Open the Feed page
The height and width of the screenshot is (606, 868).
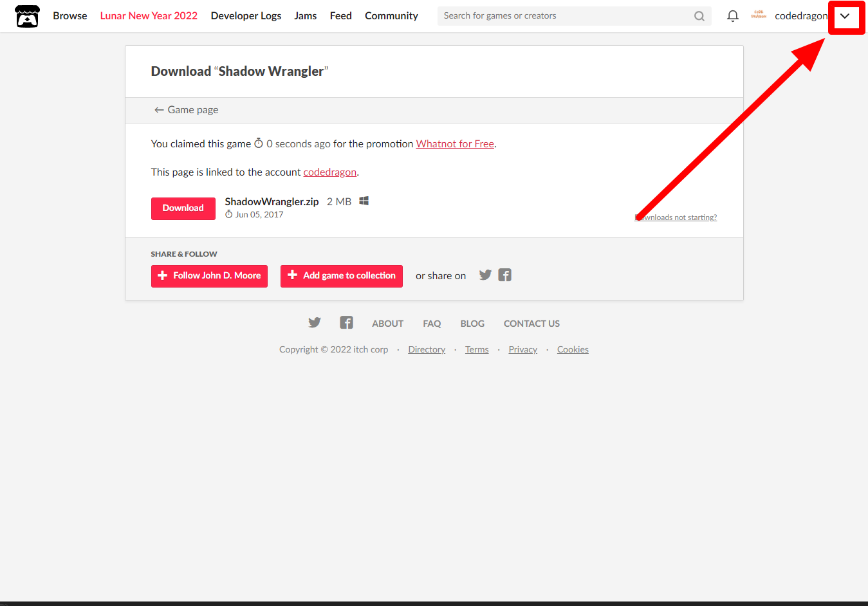pyautogui.click(x=341, y=16)
